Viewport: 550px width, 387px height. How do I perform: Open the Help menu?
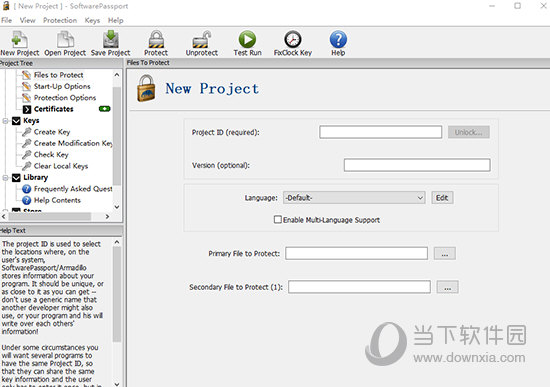pyautogui.click(x=115, y=20)
